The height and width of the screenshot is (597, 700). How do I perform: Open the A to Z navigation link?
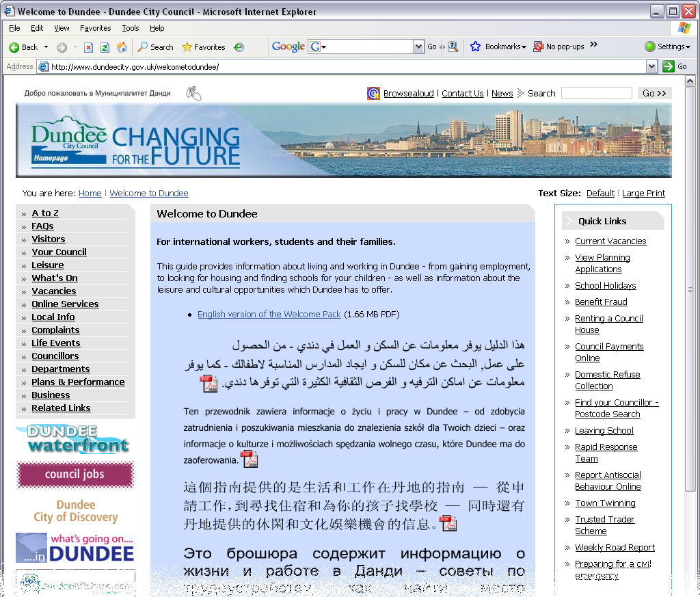(x=45, y=213)
